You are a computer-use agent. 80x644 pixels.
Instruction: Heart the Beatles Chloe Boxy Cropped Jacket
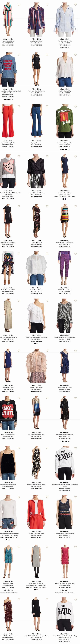(75, 448)
